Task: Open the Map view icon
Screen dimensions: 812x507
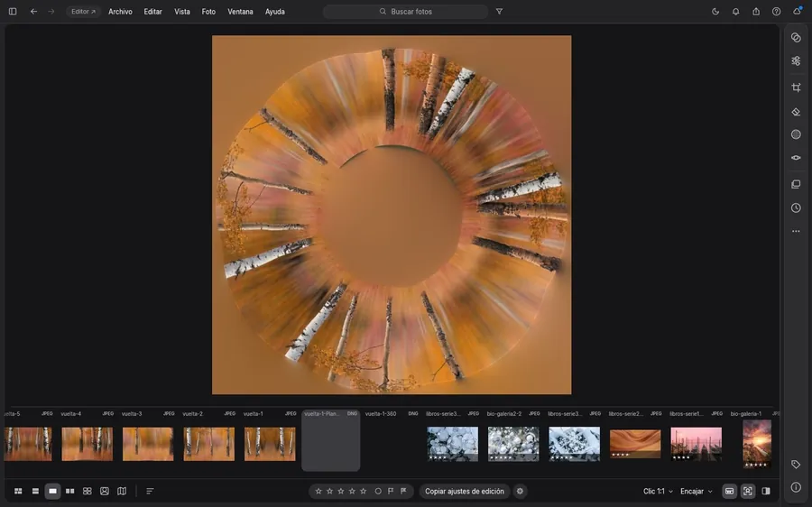Action: coord(122,491)
